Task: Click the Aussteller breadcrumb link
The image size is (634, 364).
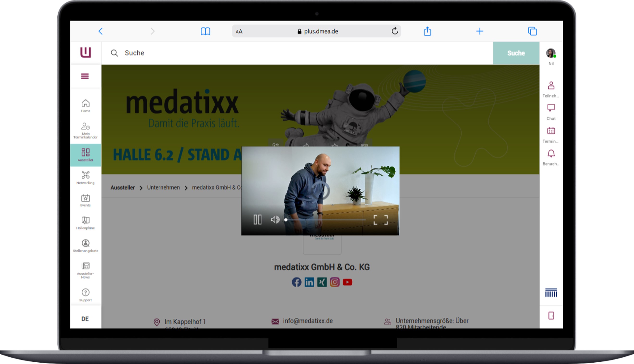Action: point(123,187)
